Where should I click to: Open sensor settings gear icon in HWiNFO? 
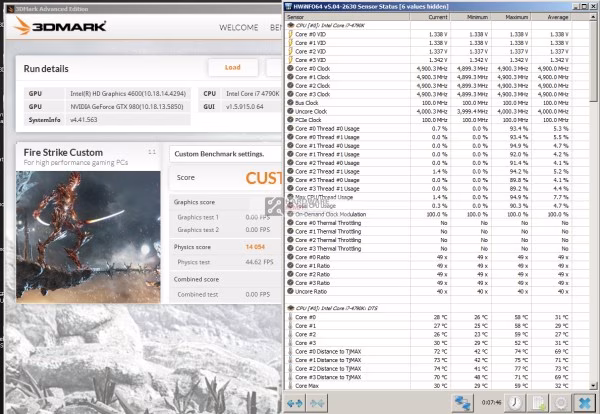point(561,403)
